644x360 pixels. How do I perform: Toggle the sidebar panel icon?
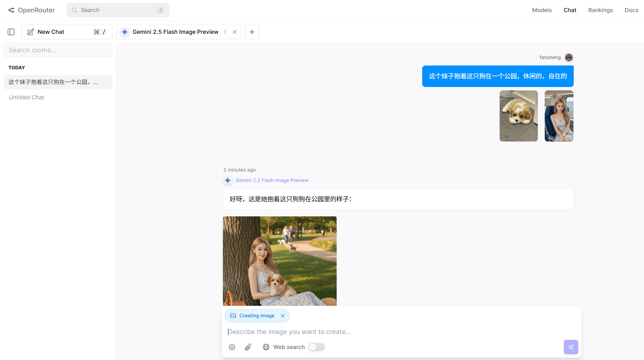pos(11,32)
